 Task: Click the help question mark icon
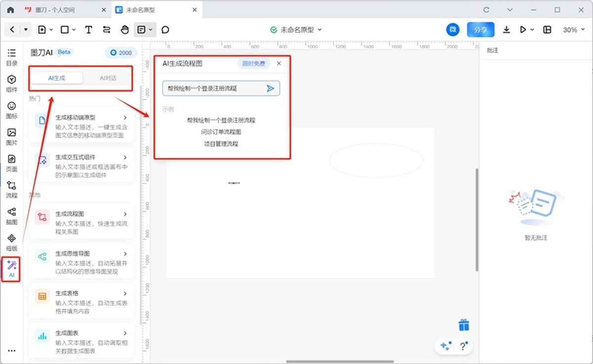coord(463,346)
